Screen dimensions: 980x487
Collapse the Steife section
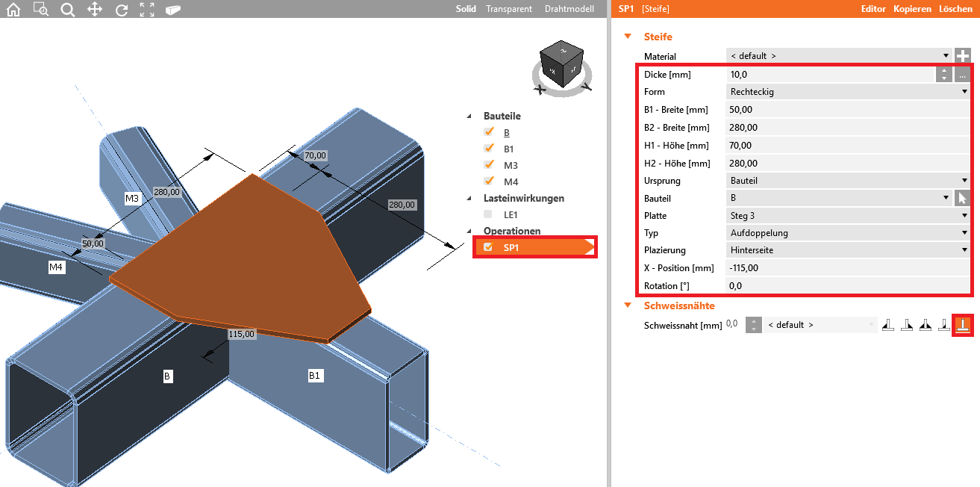click(x=628, y=37)
